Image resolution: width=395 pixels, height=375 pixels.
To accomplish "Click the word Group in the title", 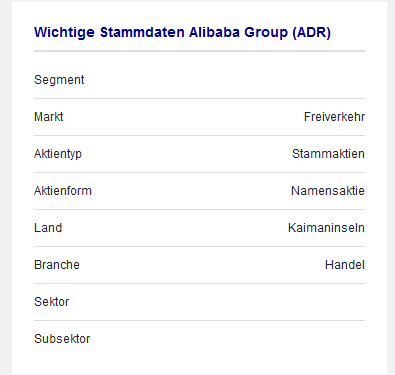I will point(266,33).
